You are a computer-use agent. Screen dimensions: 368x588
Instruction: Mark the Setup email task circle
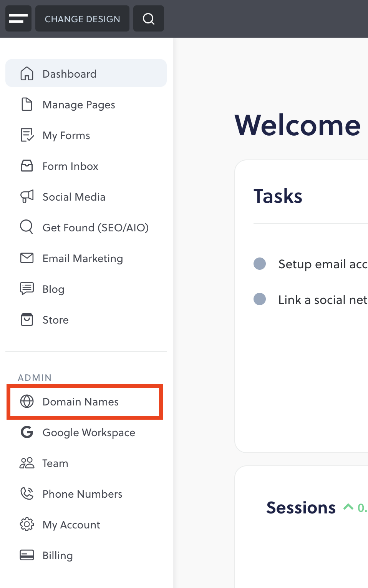[260, 264]
